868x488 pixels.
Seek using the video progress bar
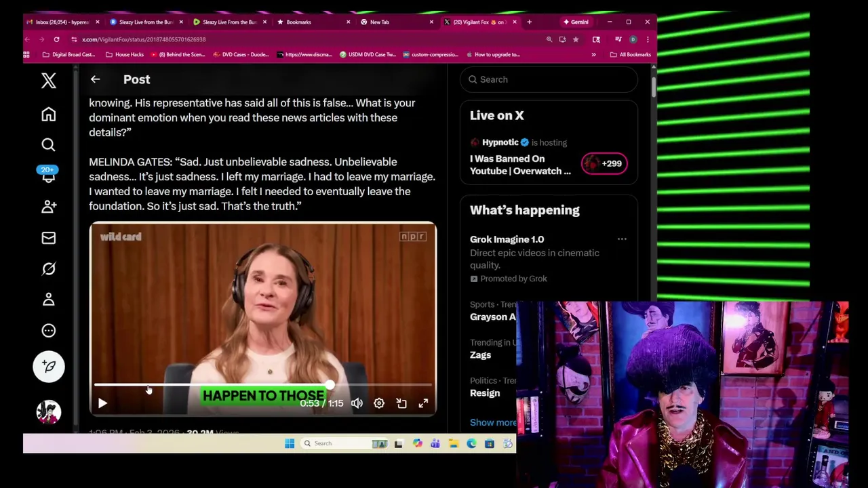coord(263,385)
